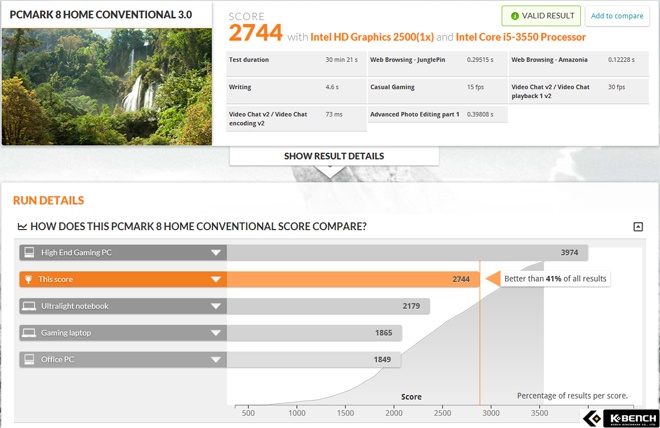Click the trophy icon on This score row
Image resolution: width=660 pixels, height=428 pixels.
tap(28, 279)
